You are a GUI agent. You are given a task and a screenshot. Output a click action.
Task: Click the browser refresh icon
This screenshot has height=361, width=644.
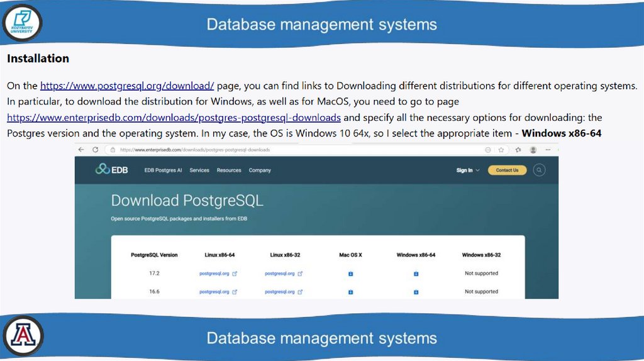(95, 150)
